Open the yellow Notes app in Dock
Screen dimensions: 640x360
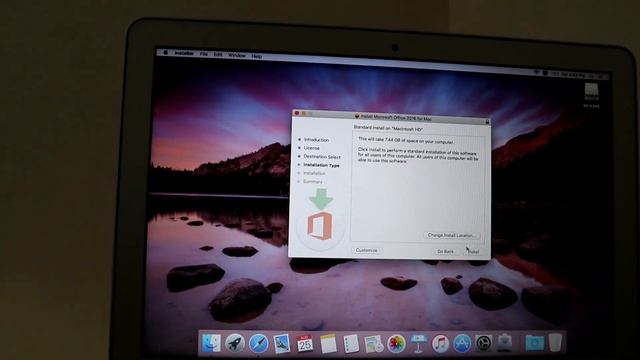click(x=328, y=344)
